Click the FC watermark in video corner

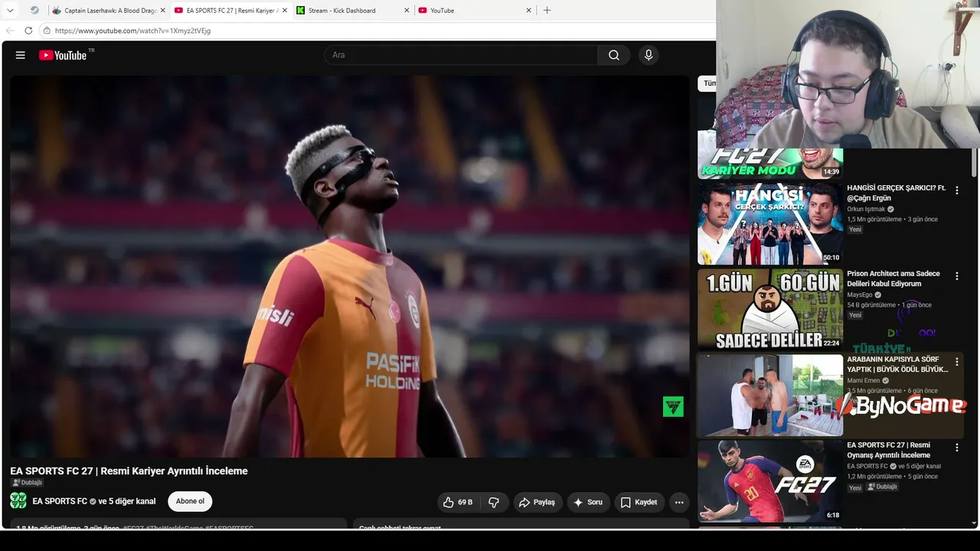pyautogui.click(x=673, y=406)
